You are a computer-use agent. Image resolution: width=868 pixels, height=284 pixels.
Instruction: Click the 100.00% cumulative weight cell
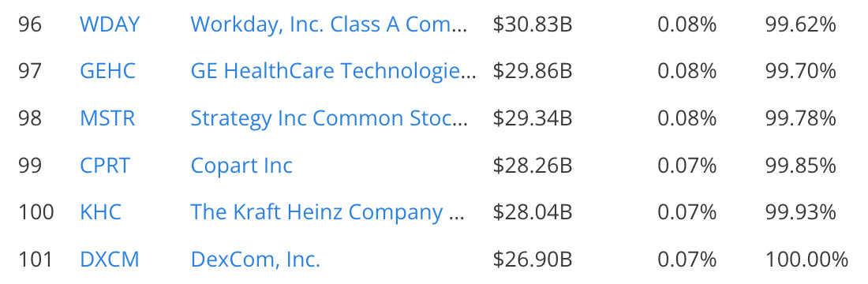point(806,260)
